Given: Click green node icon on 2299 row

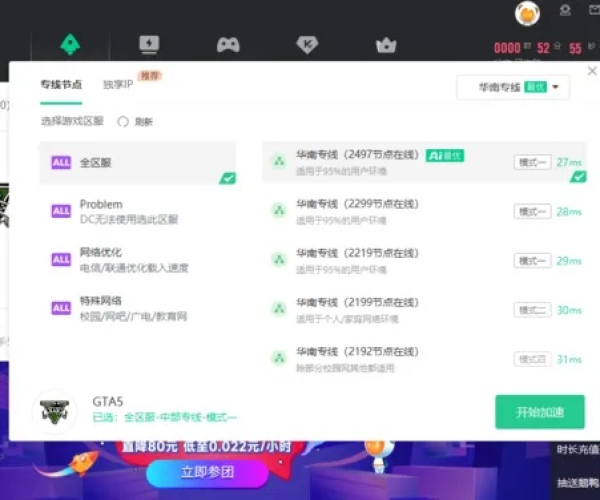Looking at the screenshot, I should click(279, 210).
